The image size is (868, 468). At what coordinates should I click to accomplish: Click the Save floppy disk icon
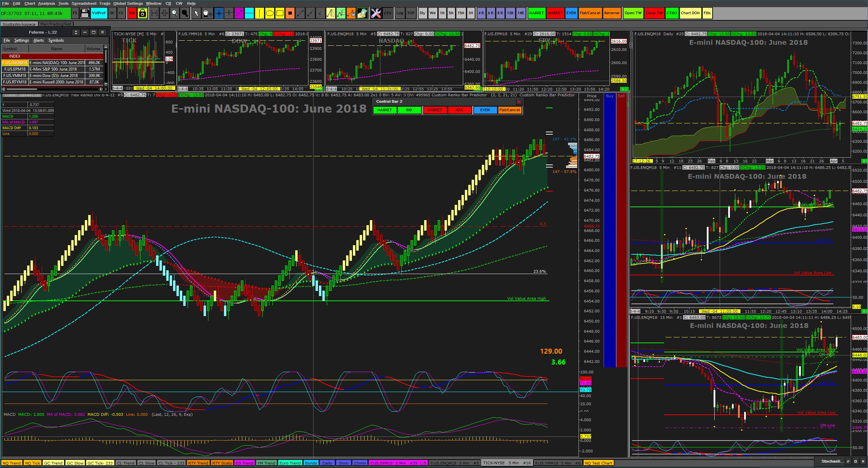(x=85, y=13)
